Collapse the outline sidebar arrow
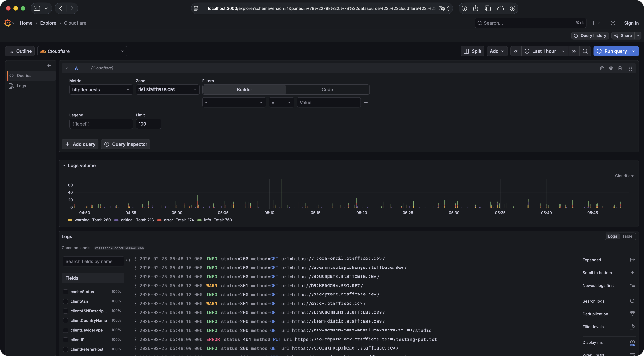The width and height of the screenshot is (644, 356). pos(50,66)
